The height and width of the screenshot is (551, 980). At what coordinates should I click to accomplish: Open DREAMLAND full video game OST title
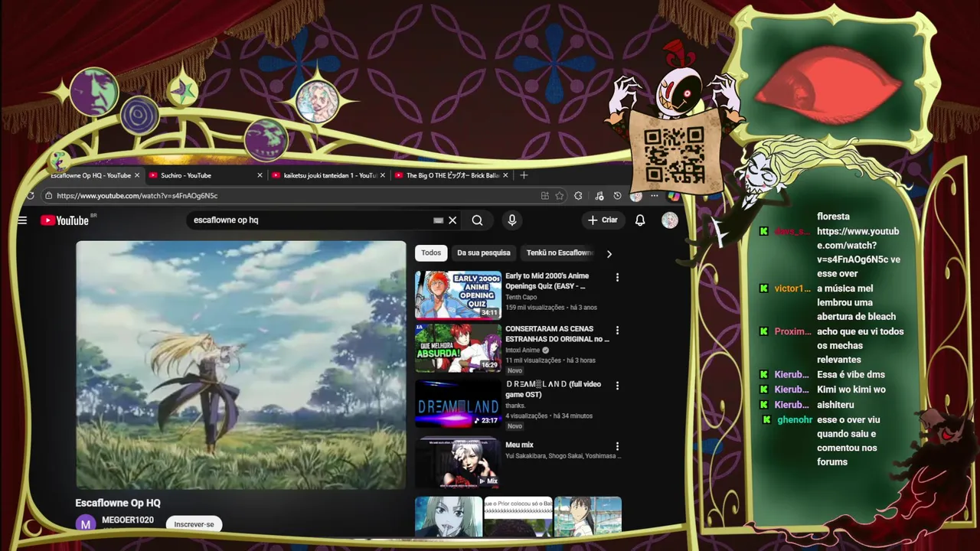[x=554, y=390]
